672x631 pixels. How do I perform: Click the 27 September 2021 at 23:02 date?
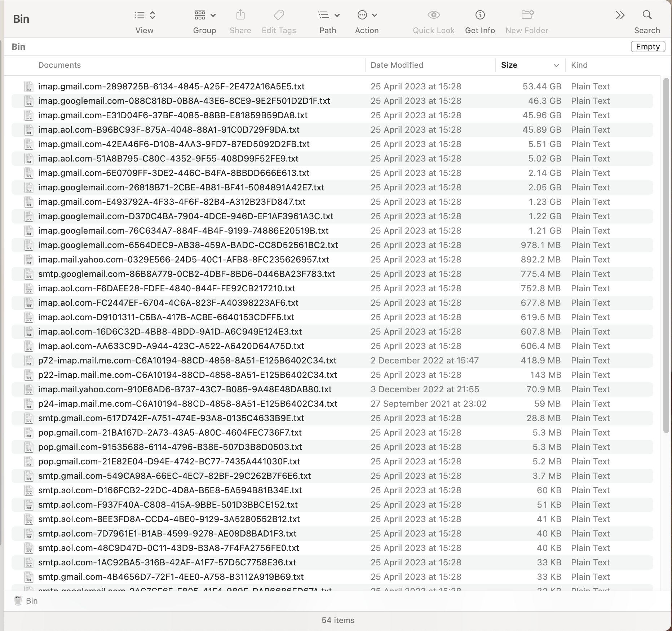tap(429, 404)
